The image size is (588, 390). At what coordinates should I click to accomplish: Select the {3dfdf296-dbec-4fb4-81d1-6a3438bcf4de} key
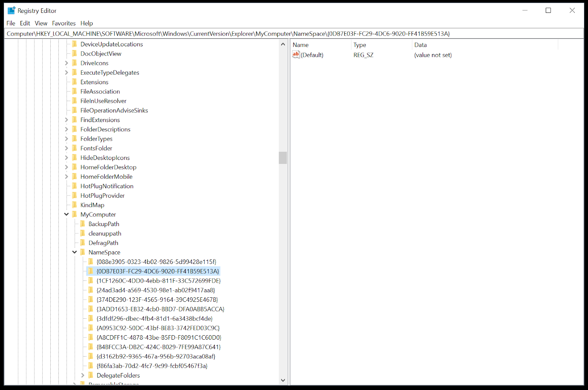click(154, 319)
